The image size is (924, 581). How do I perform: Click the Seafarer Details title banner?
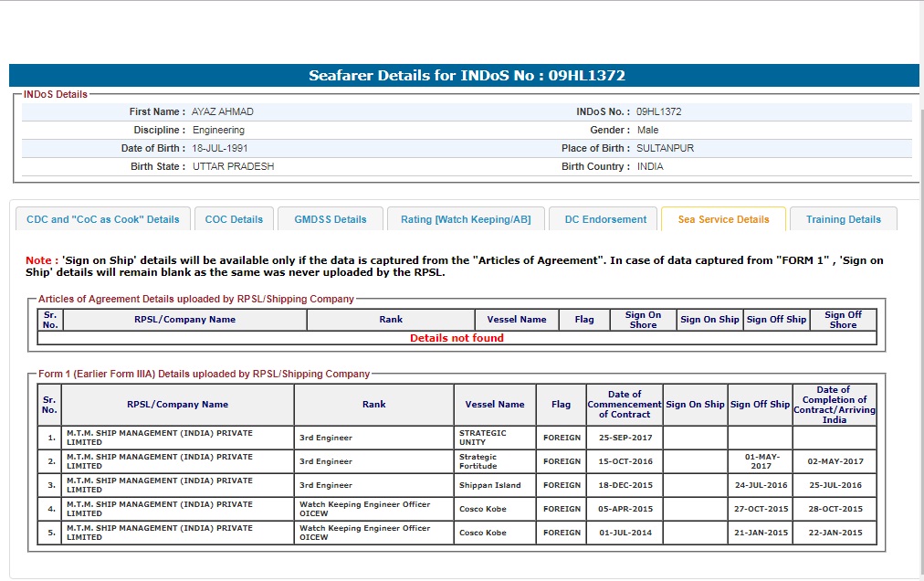tap(466, 76)
